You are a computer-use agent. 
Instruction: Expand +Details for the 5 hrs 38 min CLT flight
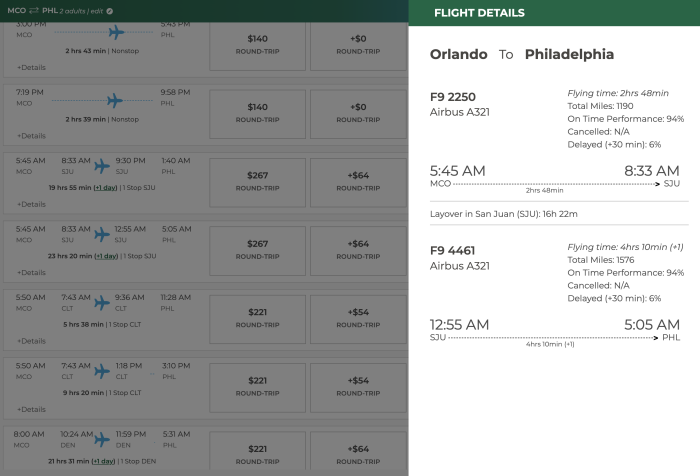coord(31,341)
